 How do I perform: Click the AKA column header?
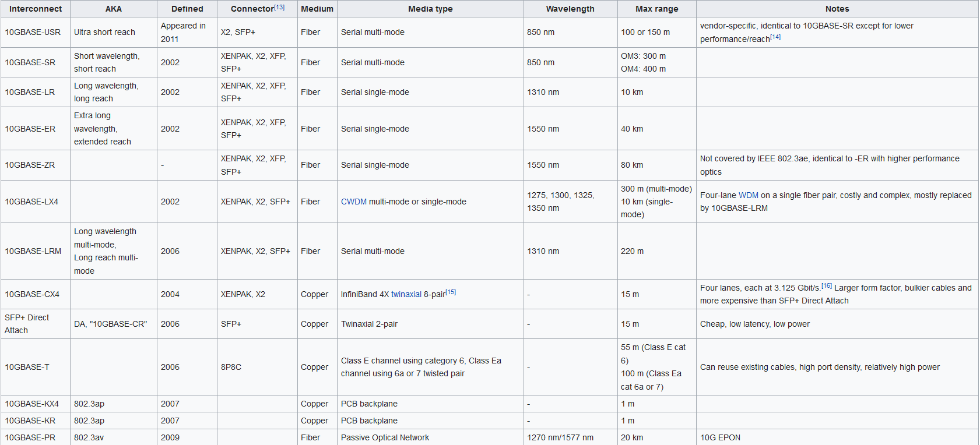point(114,9)
